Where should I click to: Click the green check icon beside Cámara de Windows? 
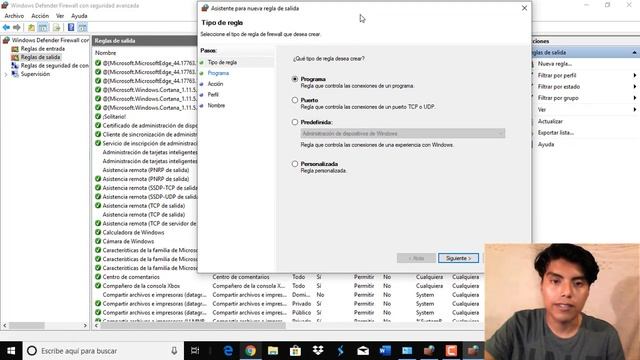[x=98, y=241]
